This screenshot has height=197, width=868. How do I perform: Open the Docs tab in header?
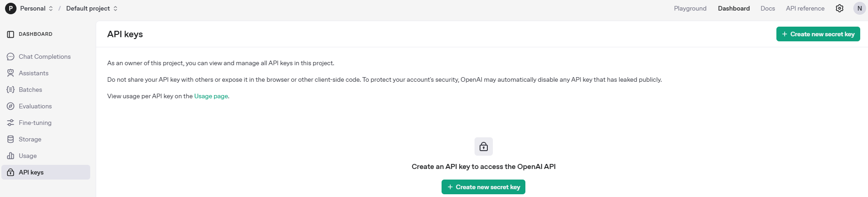(768, 8)
